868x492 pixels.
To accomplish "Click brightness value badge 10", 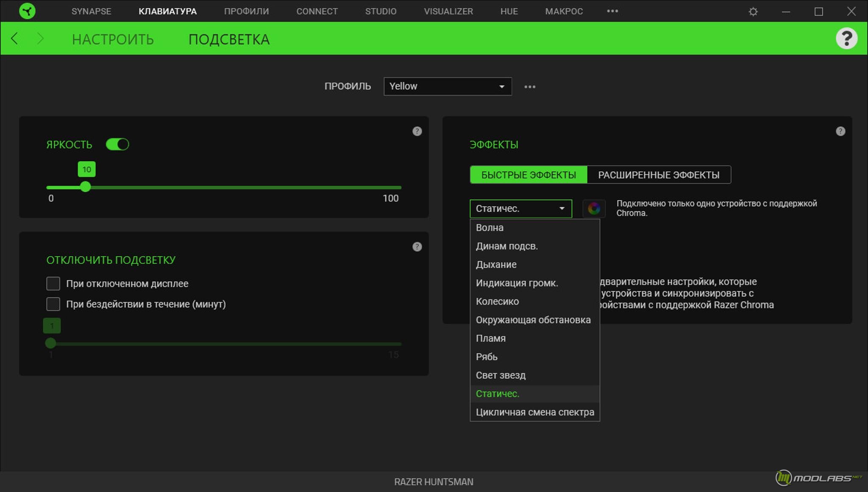I will pyautogui.click(x=86, y=169).
